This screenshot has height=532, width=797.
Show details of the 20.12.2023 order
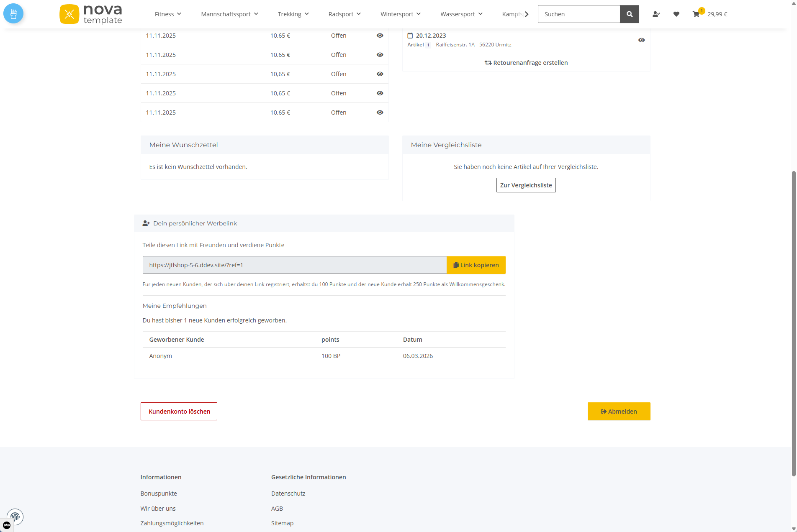[x=642, y=40]
